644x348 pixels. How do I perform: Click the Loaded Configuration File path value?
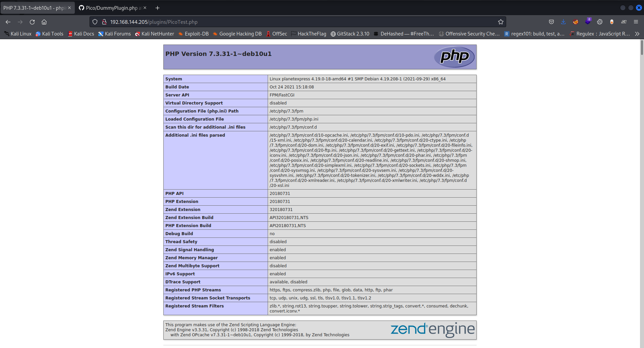pos(294,119)
